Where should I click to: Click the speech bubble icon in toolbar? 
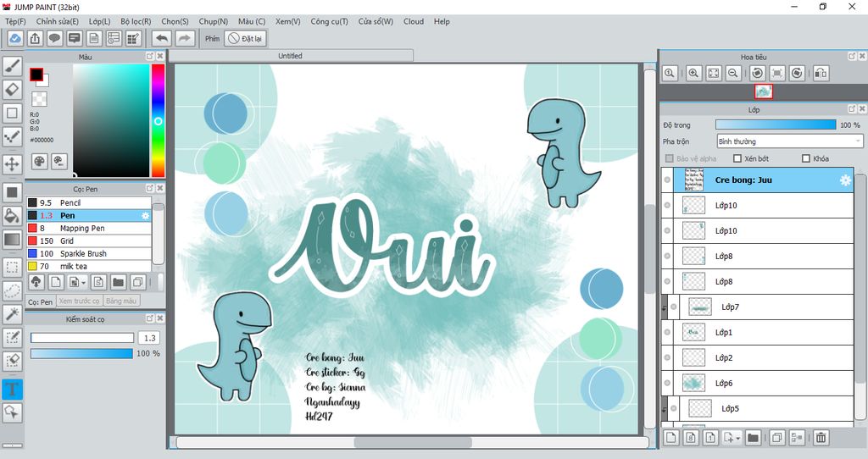pyautogui.click(x=54, y=38)
